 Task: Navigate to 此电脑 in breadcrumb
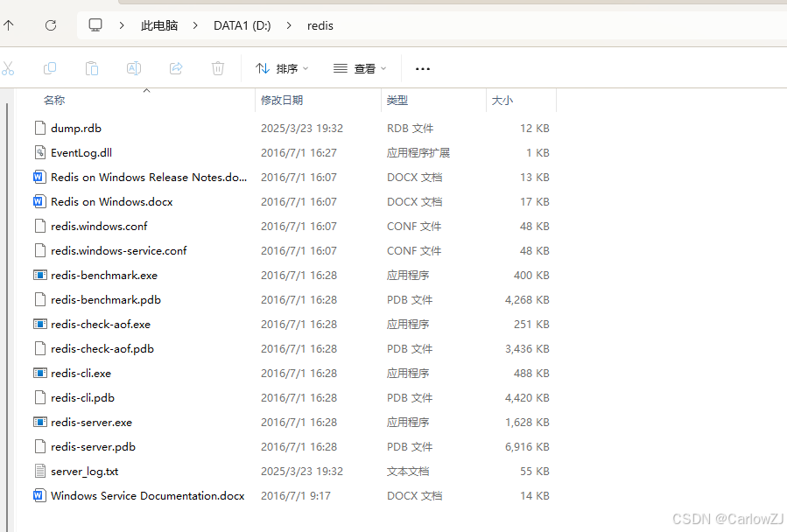159,25
